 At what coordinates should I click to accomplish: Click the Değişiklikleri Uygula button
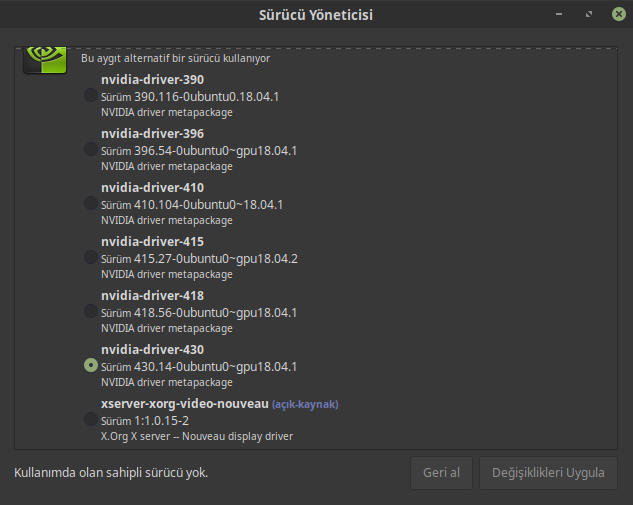click(548, 473)
